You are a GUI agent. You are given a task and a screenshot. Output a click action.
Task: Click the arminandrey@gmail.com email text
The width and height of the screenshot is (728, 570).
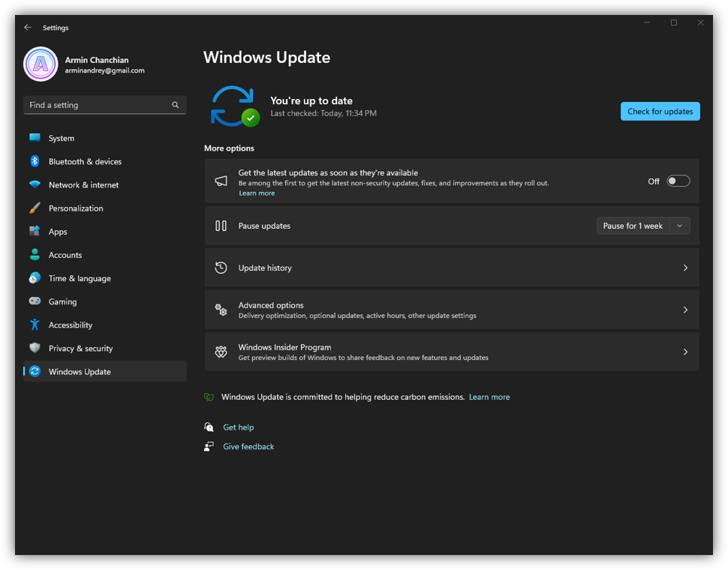[104, 70]
